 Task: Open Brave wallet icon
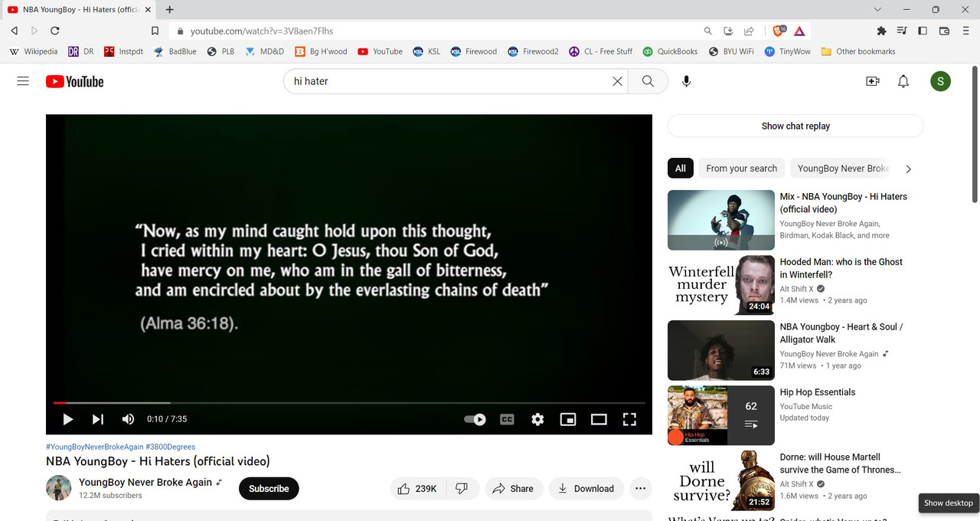coord(944,31)
